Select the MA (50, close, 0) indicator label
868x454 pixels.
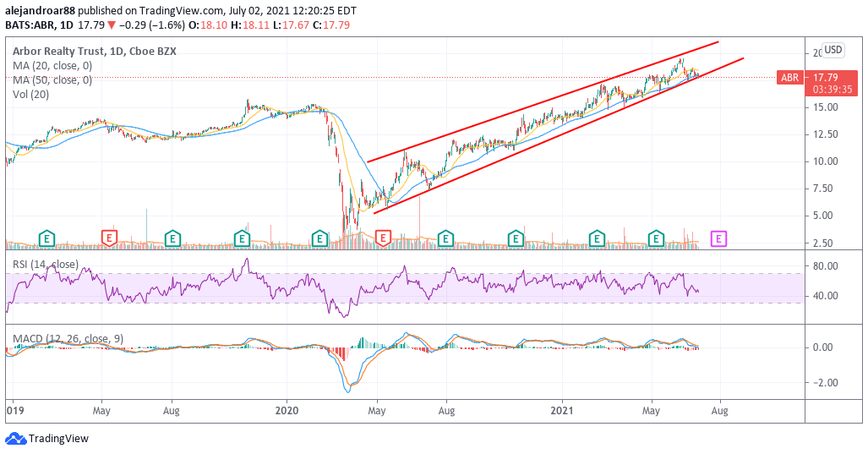tap(52, 79)
